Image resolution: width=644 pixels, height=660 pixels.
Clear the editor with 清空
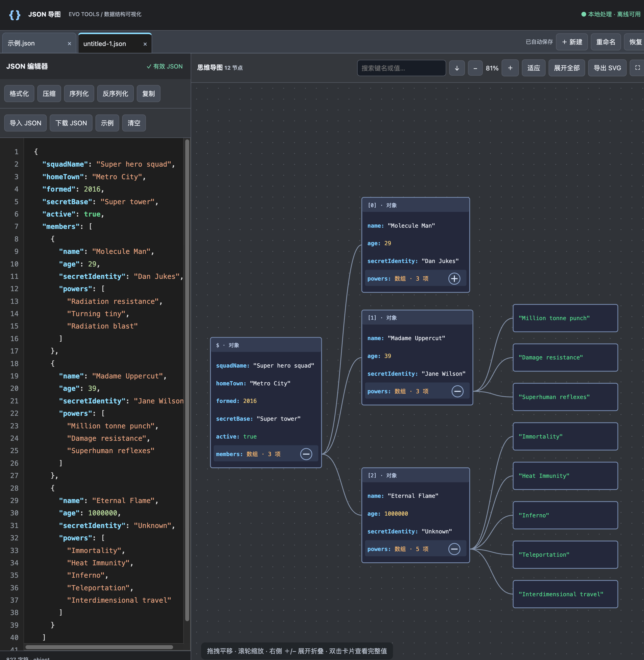coord(134,123)
